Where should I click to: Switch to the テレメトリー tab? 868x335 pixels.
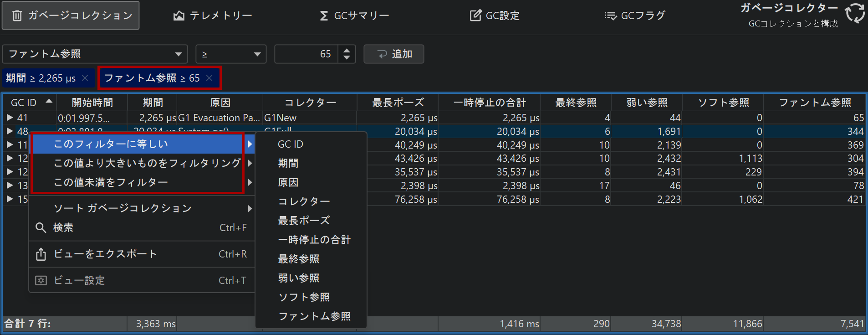pos(213,16)
